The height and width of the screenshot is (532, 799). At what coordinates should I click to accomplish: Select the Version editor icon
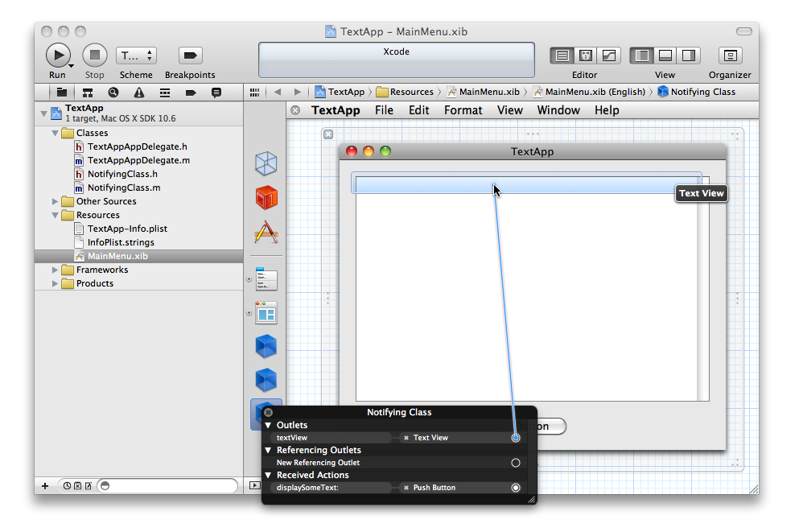(x=609, y=56)
